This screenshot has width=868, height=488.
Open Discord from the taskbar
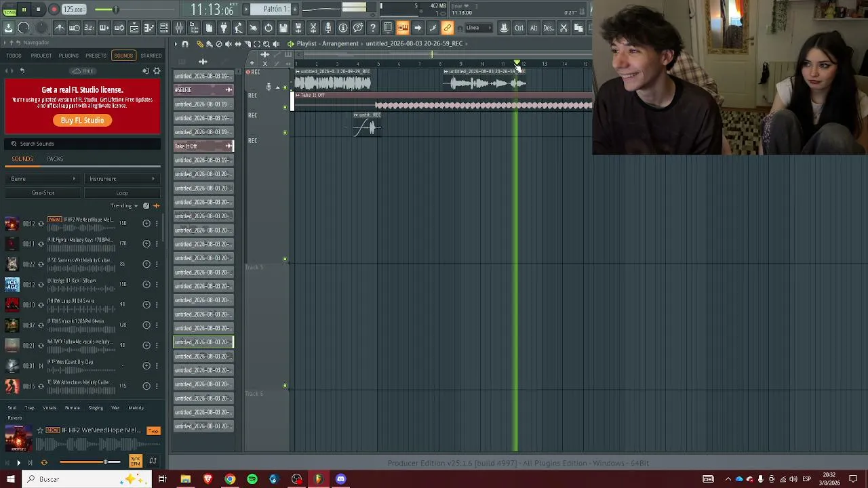click(x=340, y=479)
